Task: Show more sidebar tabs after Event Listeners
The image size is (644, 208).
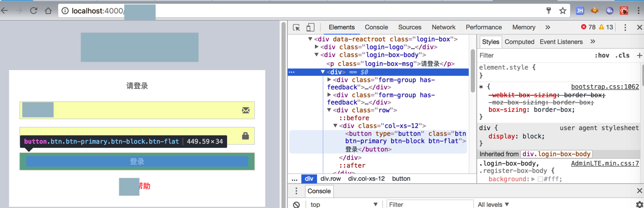Action: point(593,42)
